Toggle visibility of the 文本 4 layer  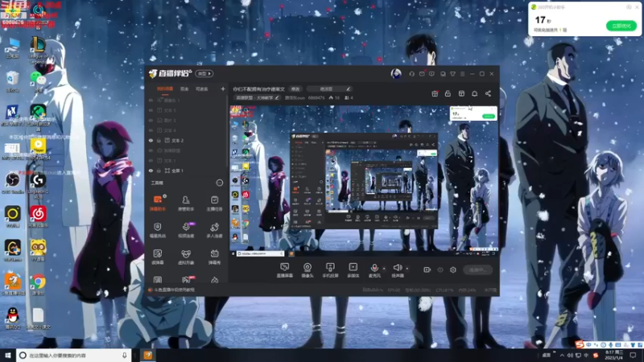(151, 130)
